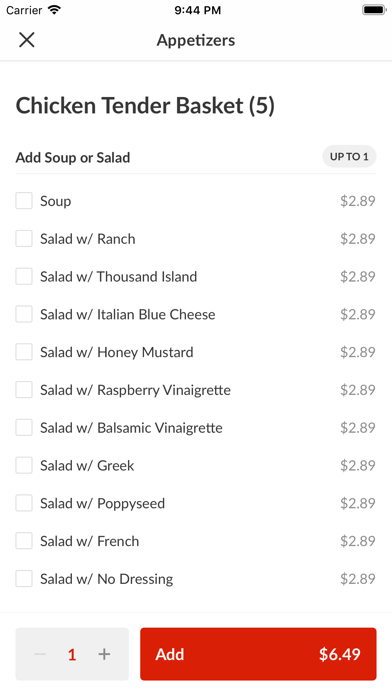
Task: Choose Salad w/ Italian Blue Cheese
Action: coord(24,314)
